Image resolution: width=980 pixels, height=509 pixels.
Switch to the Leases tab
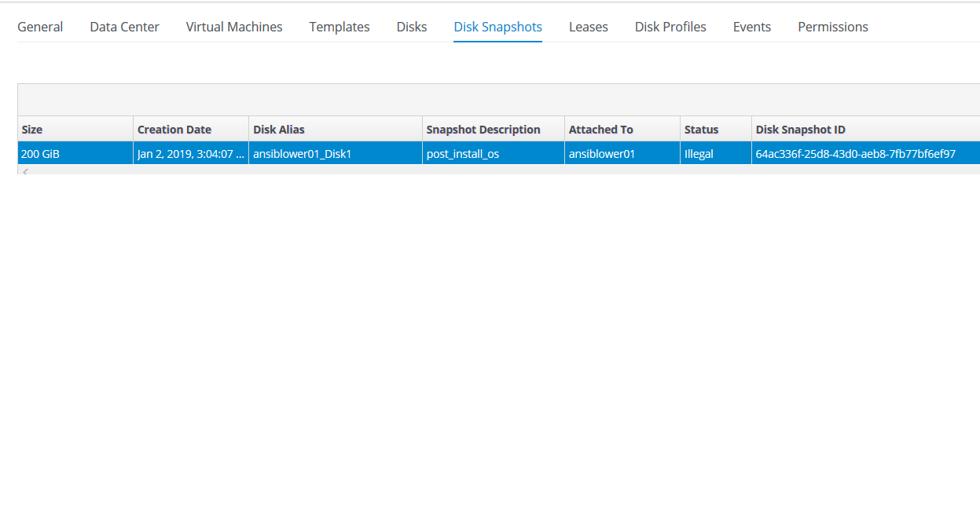[x=589, y=27]
